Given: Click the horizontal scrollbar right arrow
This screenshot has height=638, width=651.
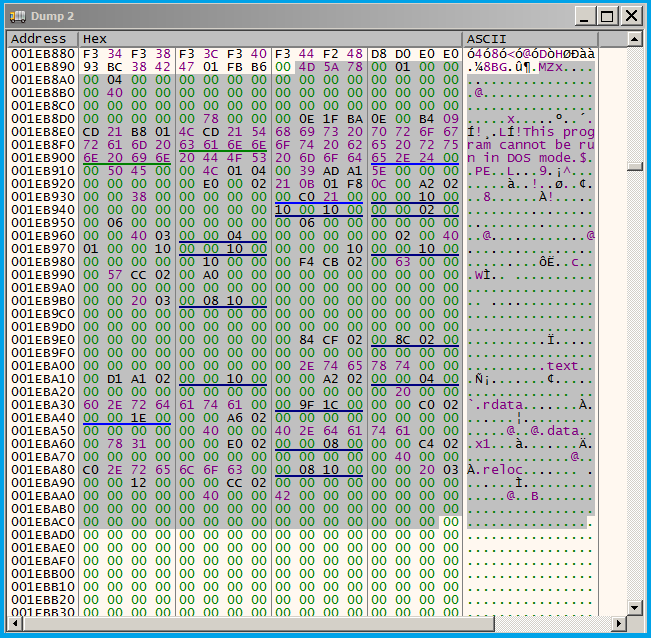Looking at the screenshot, I should (x=617, y=625).
